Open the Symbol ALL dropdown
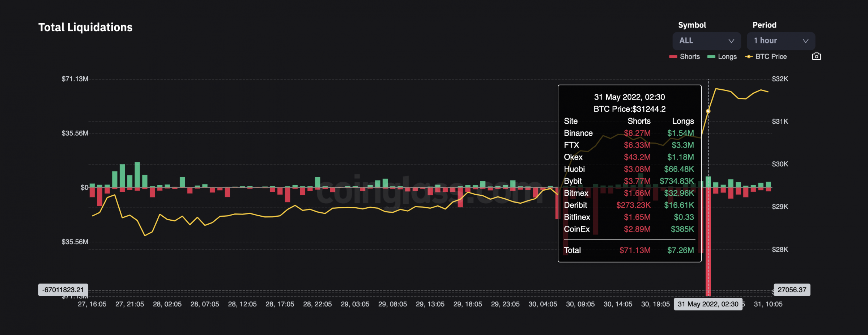 706,41
